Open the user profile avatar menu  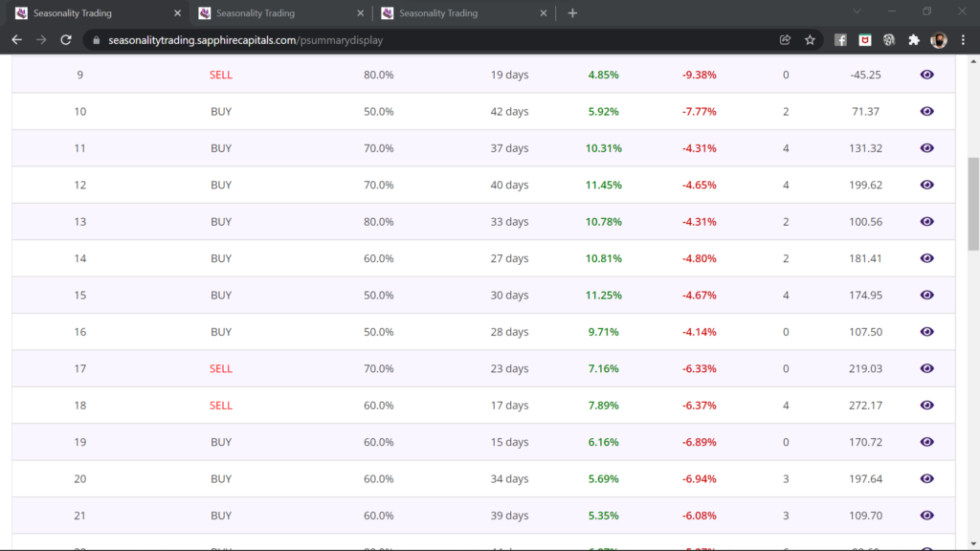[939, 40]
